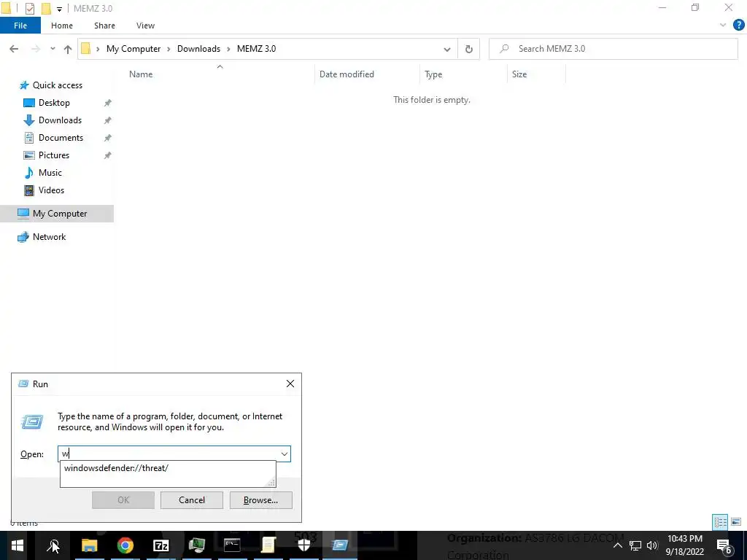Go up one folder level arrow
Viewport: 747px width, 560px height.
click(68, 49)
